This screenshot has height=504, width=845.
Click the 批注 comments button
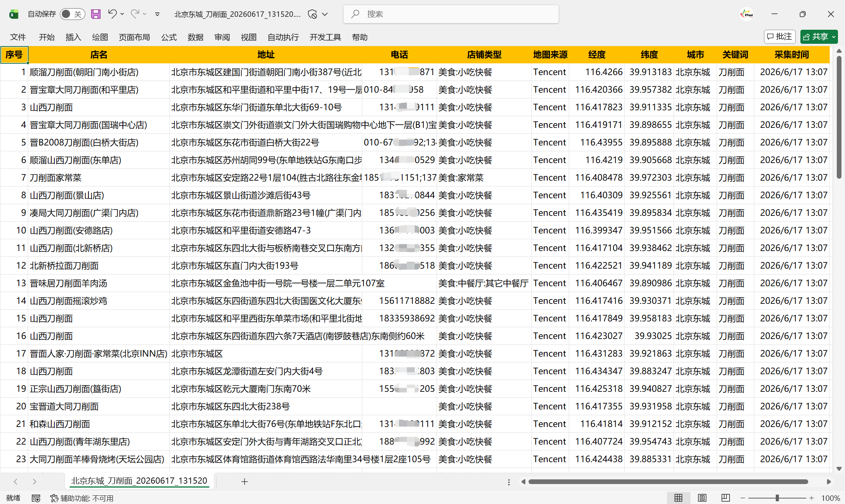pyautogui.click(x=780, y=37)
